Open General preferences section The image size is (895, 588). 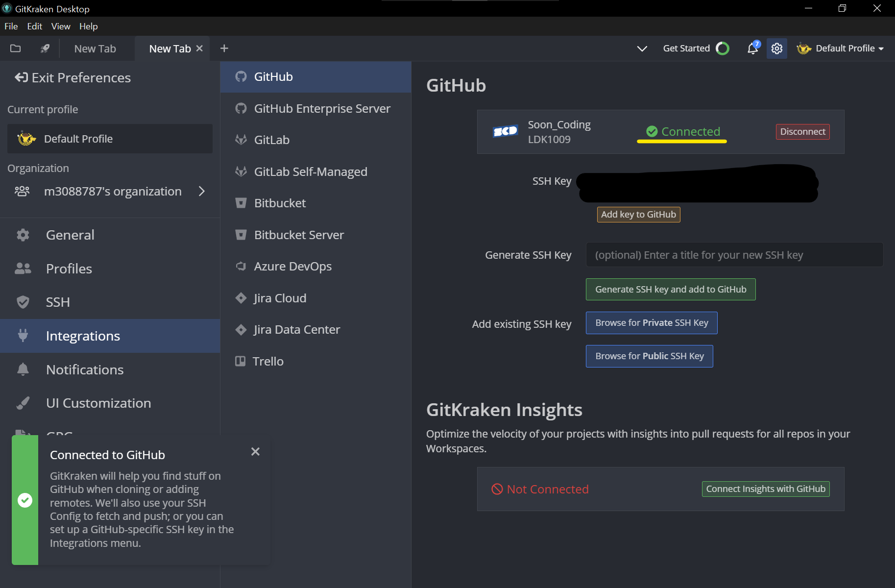click(110, 235)
